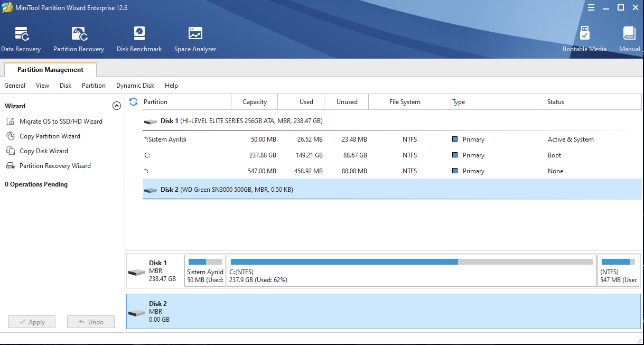Maximize the Partition Wizard window
This screenshot has width=644, height=345.
tap(621, 7)
